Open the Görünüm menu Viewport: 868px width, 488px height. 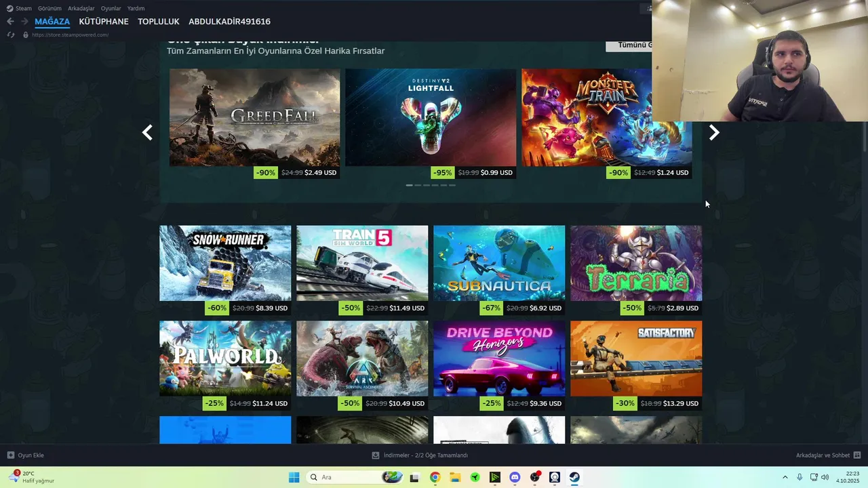[50, 8]
